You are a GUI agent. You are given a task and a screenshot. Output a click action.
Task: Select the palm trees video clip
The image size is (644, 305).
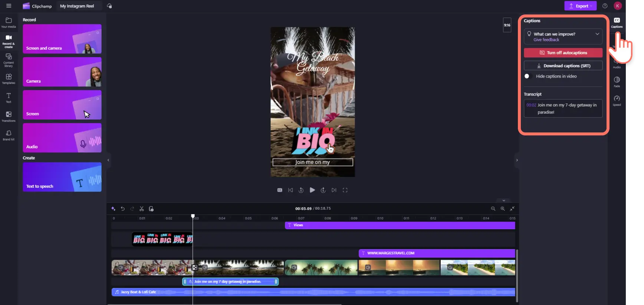(x=321, y=268)
